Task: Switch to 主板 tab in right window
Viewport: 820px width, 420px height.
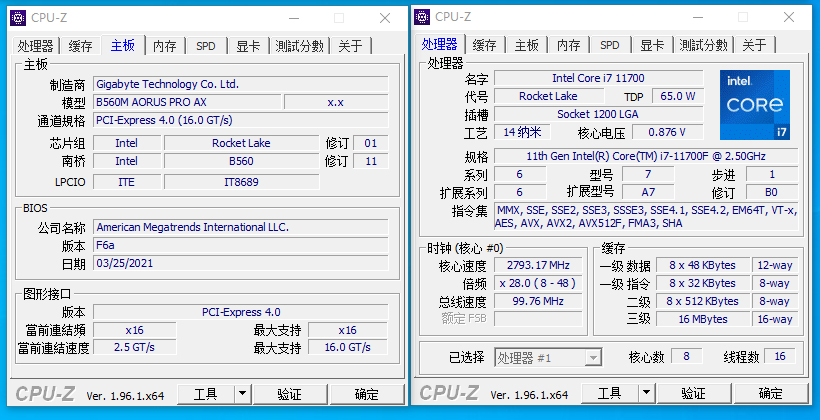Action: tap(527, 46)
